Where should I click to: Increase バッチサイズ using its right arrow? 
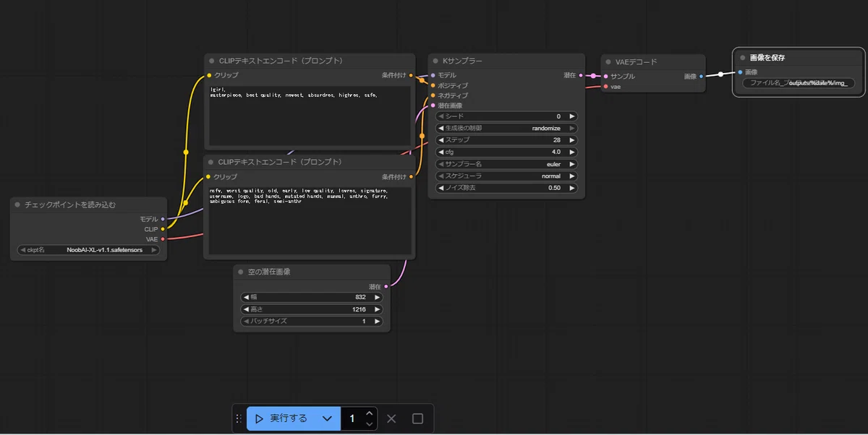coord(377,321)
